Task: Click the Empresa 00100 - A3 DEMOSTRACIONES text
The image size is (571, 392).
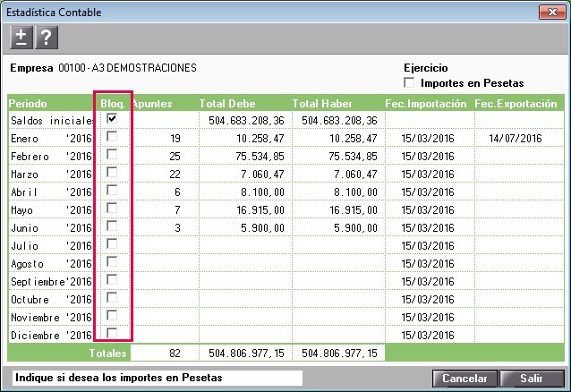Action: pyautogui.click(x=104, y=68)
